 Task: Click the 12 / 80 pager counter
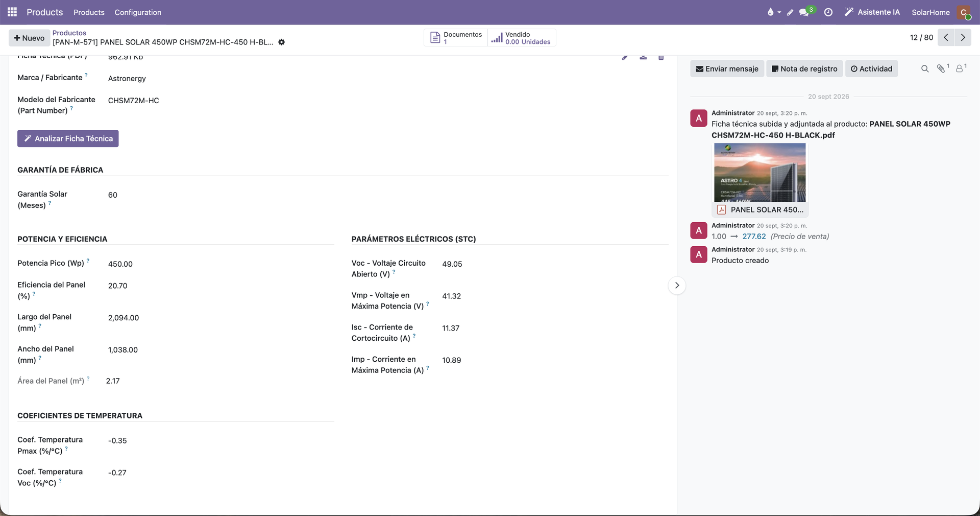click(x=921, y=37)
